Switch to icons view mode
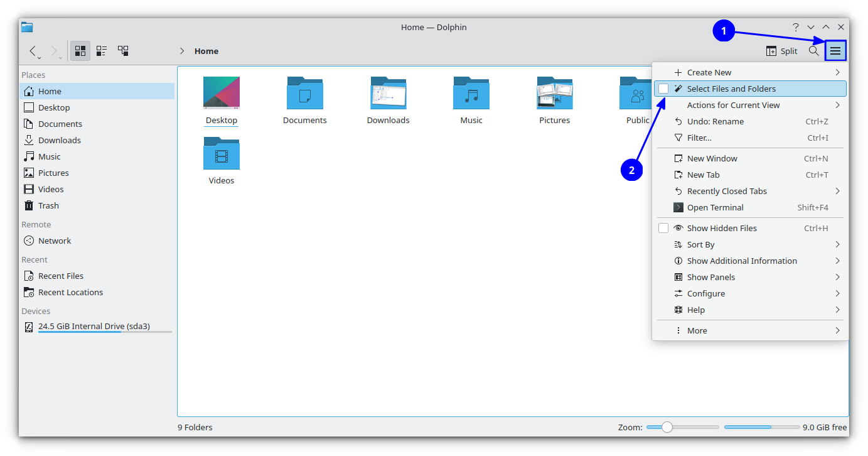Screen dimensions: 868x456 pyautogui.click(x=80, y=51)
